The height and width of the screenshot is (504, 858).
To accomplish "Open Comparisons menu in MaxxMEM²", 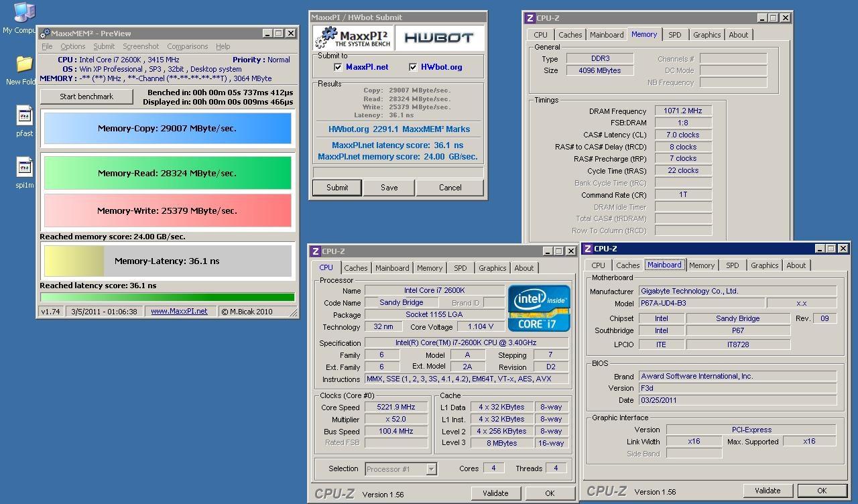I will (x=187, y=46).
